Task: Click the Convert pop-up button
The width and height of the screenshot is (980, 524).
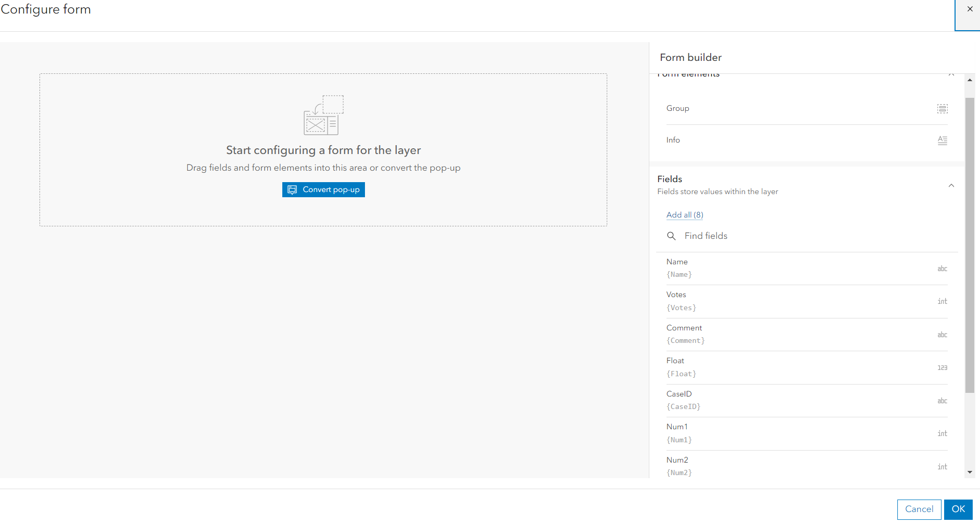Action: (323, 189)
